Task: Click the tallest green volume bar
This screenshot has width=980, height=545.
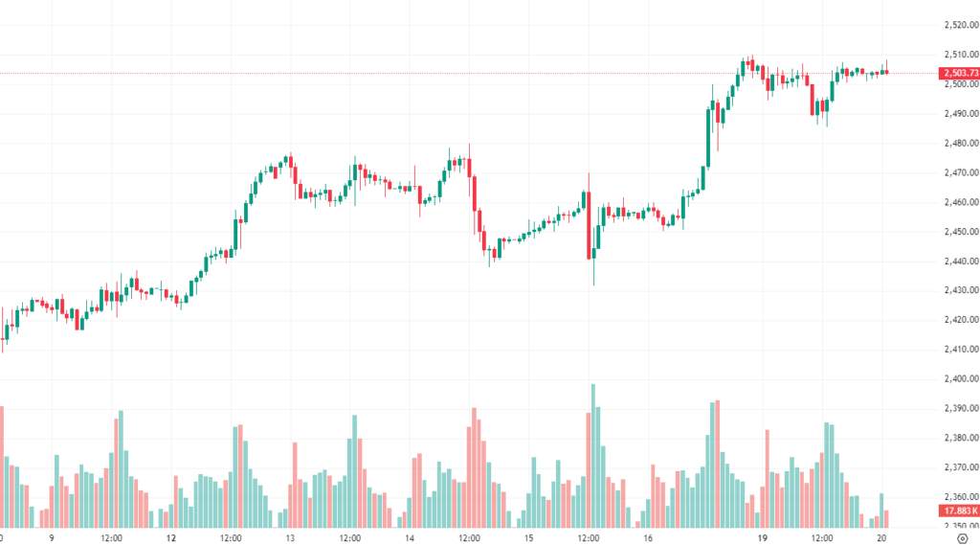Action: (x=593, y=456)
